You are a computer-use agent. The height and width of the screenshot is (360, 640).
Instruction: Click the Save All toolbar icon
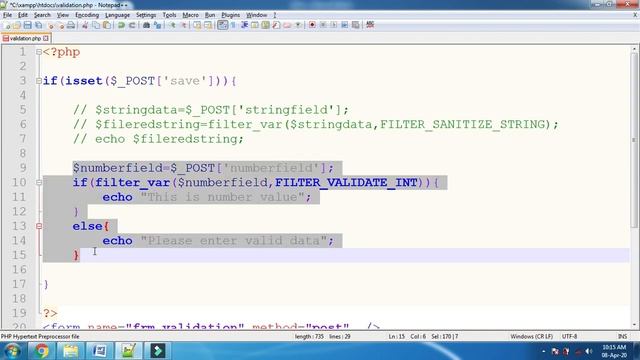click(38, 25)
